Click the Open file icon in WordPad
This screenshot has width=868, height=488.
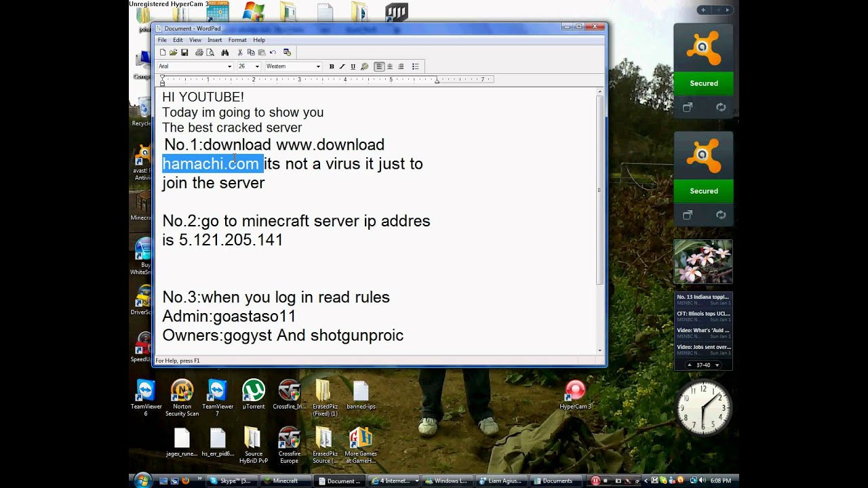pyautogui.click(x=174, y=52)
